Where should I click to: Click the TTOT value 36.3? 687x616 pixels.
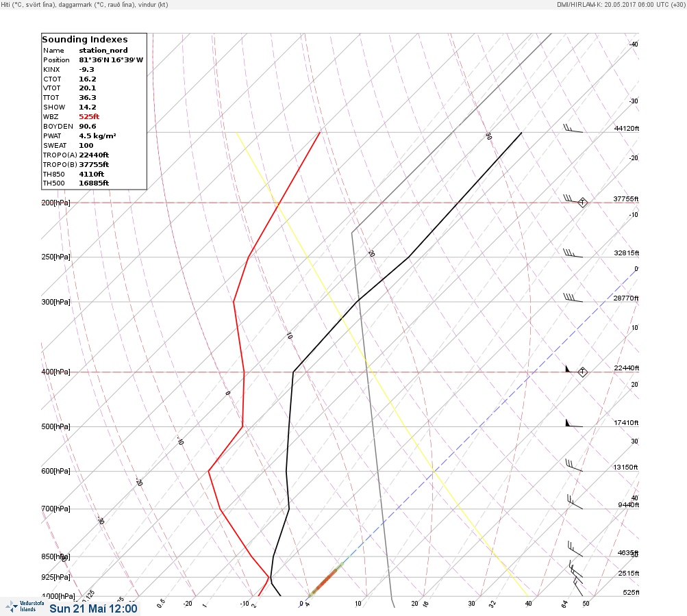pos(88,98)
